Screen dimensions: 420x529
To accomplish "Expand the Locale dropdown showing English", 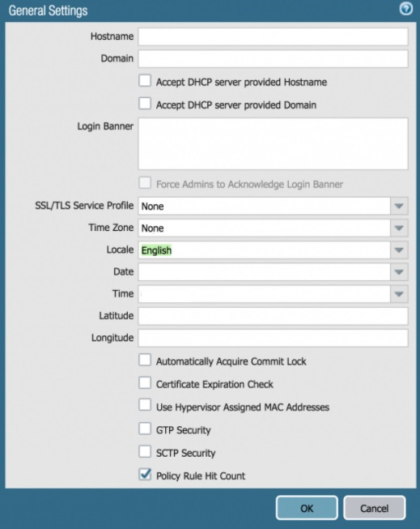I will point(399,250).
